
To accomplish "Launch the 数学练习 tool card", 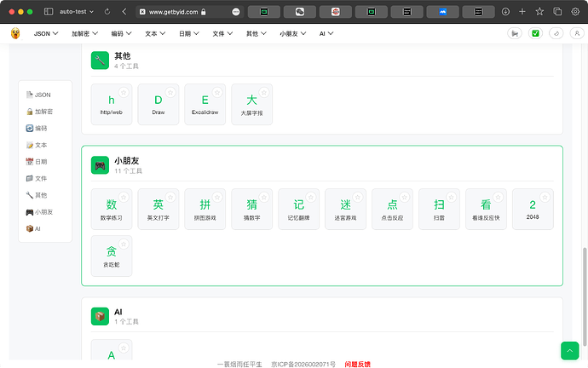I will [x=112, y=209].
